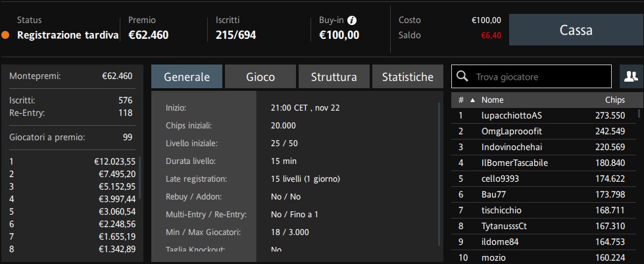Select player TytanusssCt in the ranking
644x264 pixels.
[x=545, y=226]
